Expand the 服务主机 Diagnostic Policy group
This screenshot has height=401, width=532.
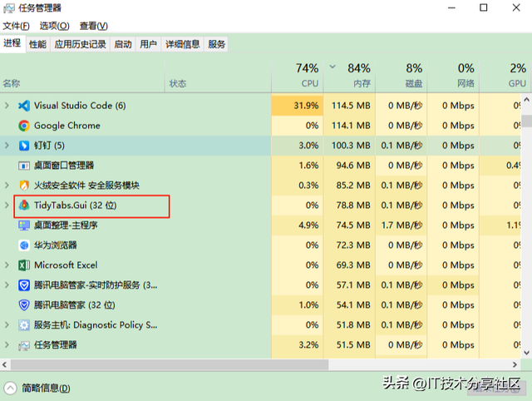pyautogui.click(x=7, y=325)
